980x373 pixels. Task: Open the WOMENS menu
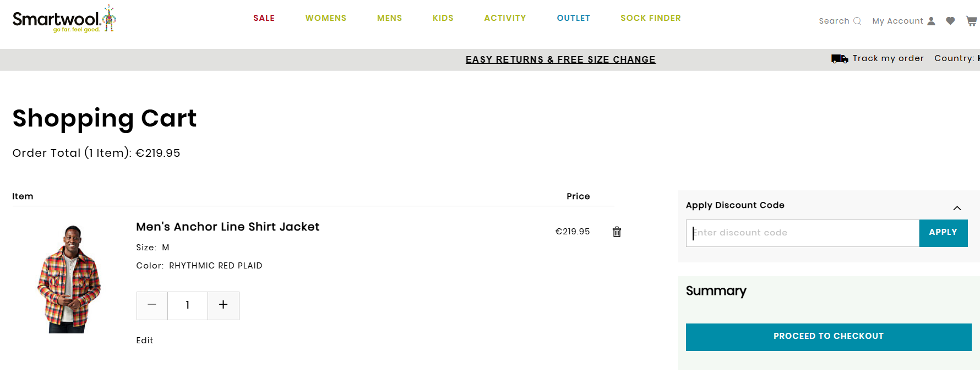pos(326,18)
